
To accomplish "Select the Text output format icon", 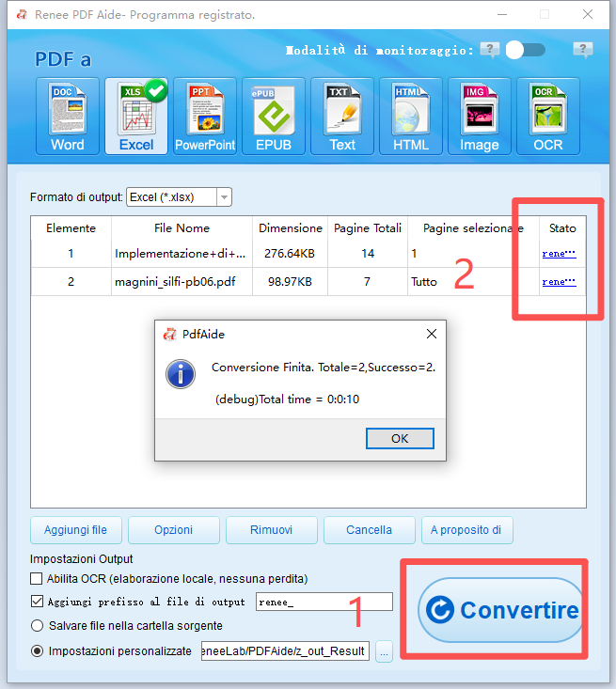I will point(342,116).
